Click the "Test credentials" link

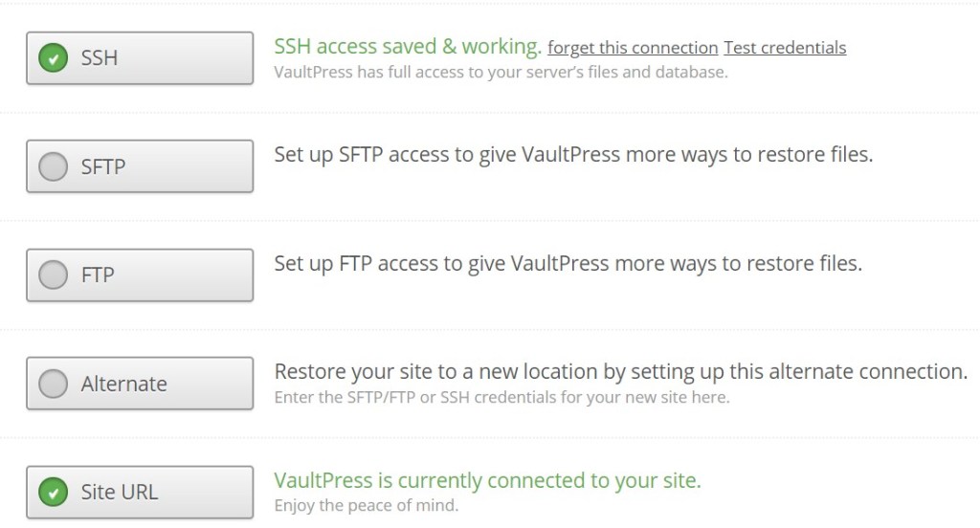click(x=785, y=48)
